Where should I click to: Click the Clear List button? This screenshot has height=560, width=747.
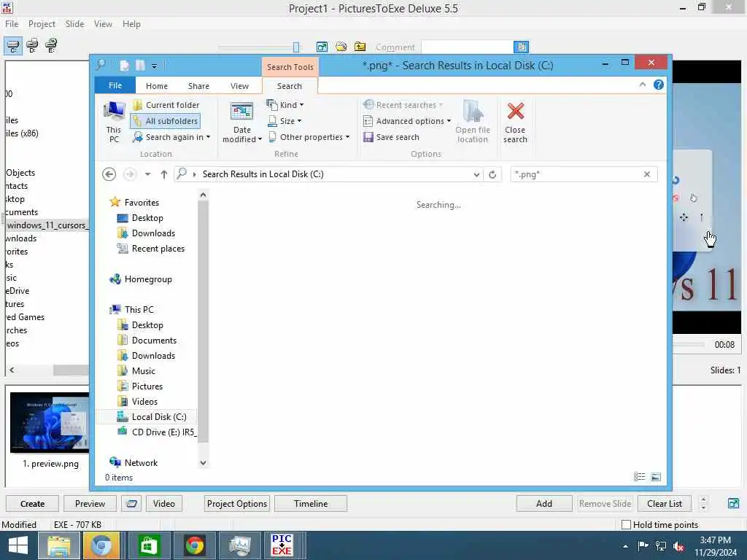[664, 503]
